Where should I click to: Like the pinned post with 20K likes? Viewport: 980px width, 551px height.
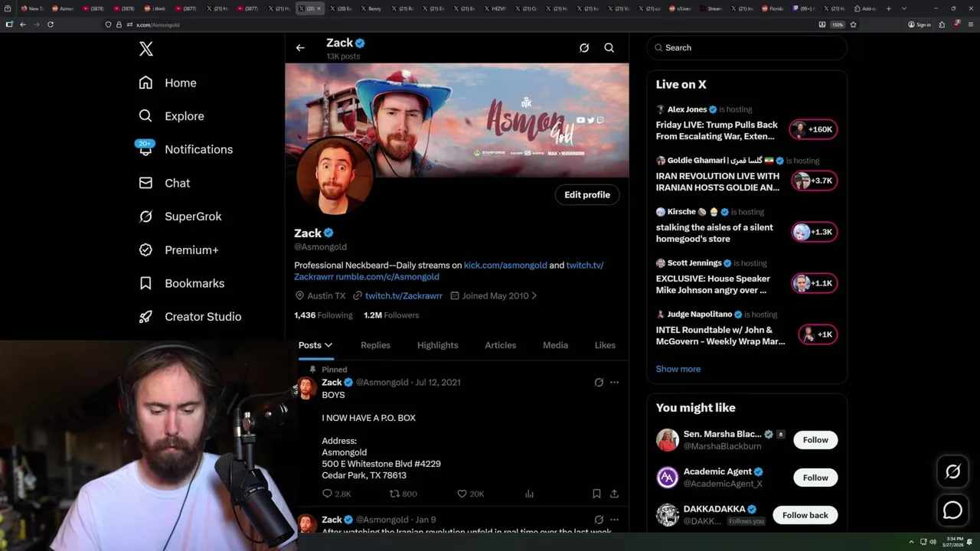(x=470, y=494)
